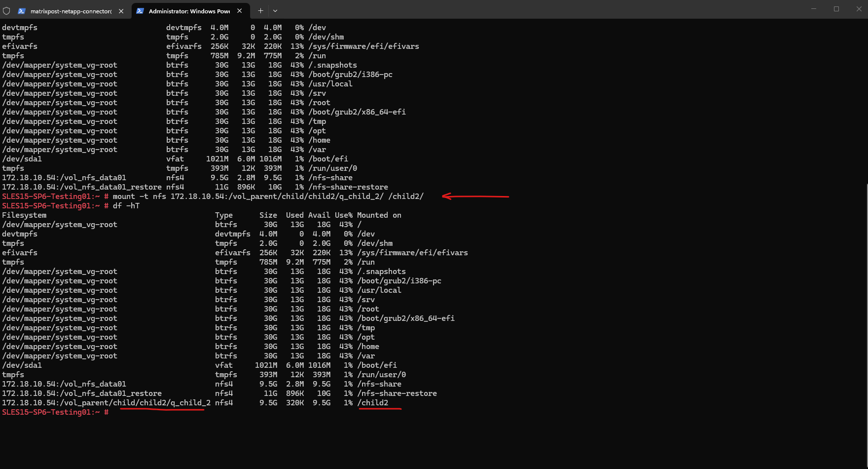Expand the new-tab profile dropdown chevron

pos(275,10)
